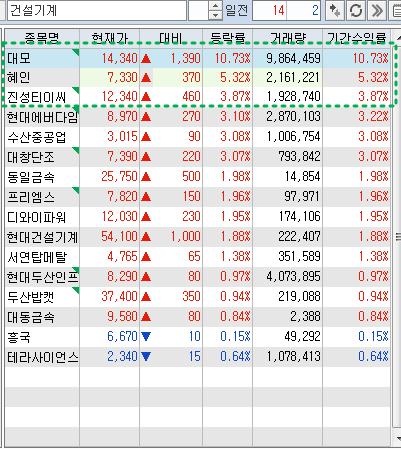The image size is (401, 449).
Task: Sort by 종목명 column header
Action: (x=42, y=37)
